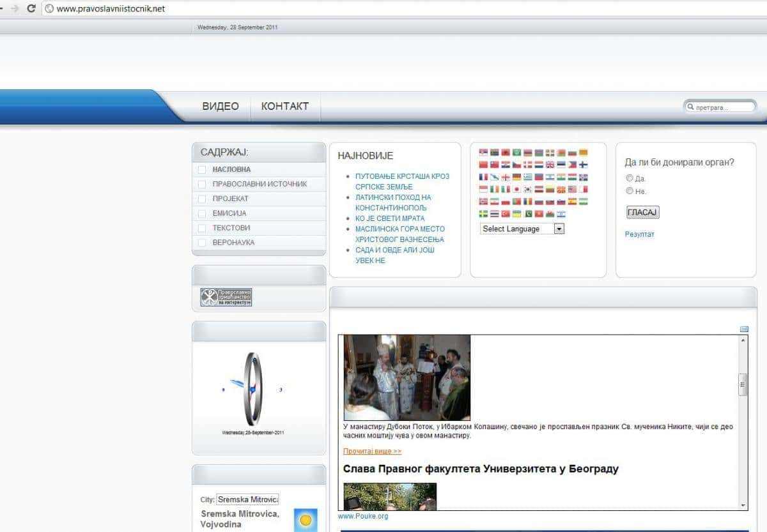Select the 'Да' poll option
The width and height of the screenshot is (767, 532).
pyautogui.click(x=630, y=178)
